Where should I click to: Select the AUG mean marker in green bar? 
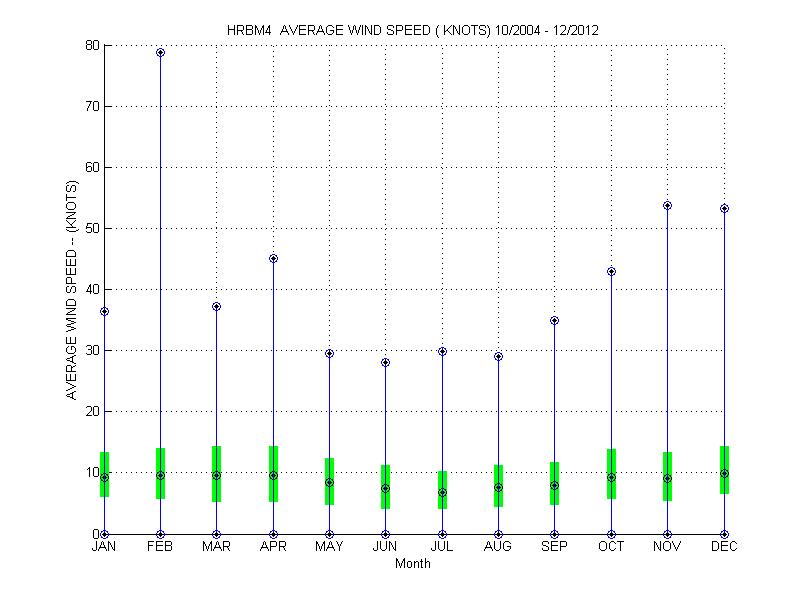pyautogui.click(x=498, y=488)
